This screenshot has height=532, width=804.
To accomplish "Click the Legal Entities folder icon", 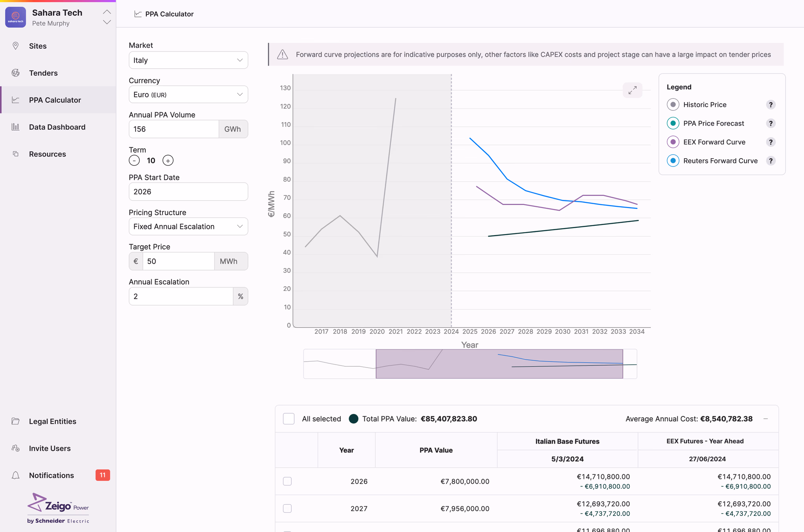I will pyautogui.click(x=15, y=421).
